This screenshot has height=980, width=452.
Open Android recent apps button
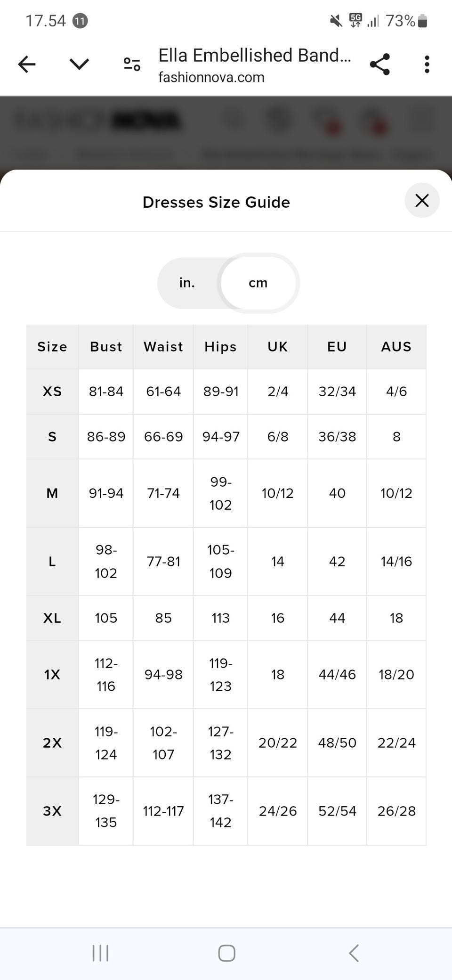coord(100,953)
